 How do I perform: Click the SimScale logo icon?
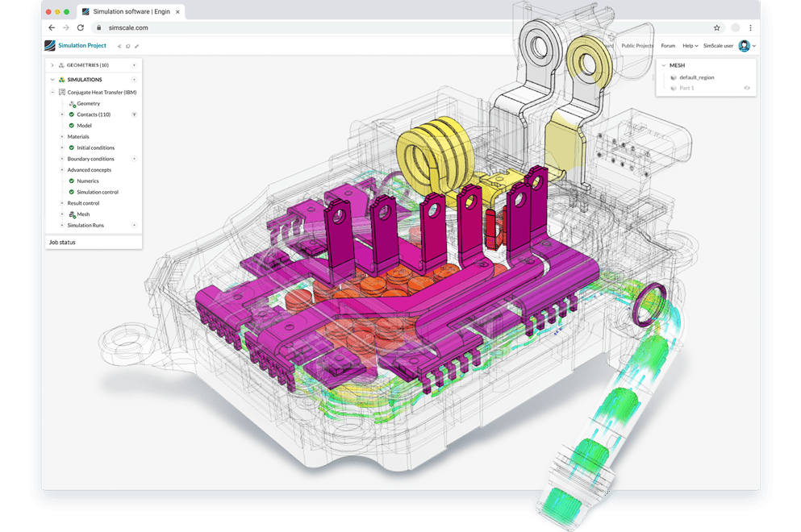(50, 46)
